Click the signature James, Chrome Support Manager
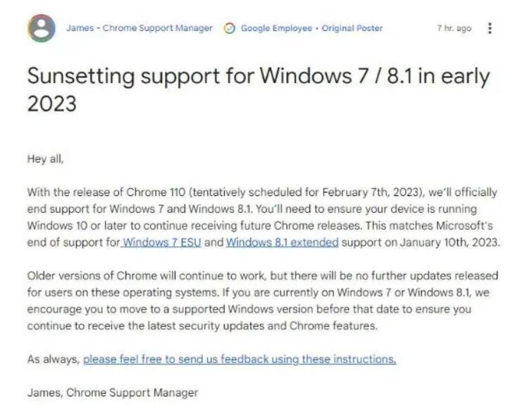The width and height of the screenshot is (532, 412). tap(113, 392)
